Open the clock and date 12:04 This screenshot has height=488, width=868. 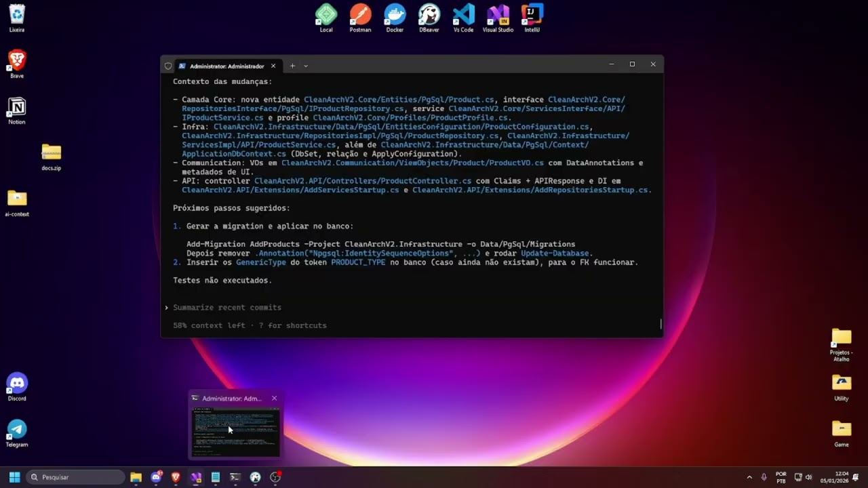pyautogui.click(x=833, y=477)
